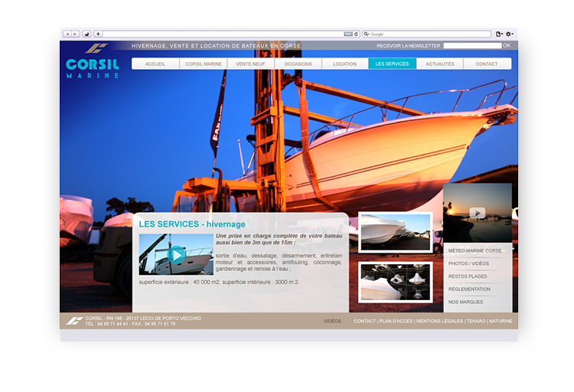Image resolution: width=574 pixels, height=392 pixels.
Task: Click the Corsil Marine logo
Action: (93, 63)
